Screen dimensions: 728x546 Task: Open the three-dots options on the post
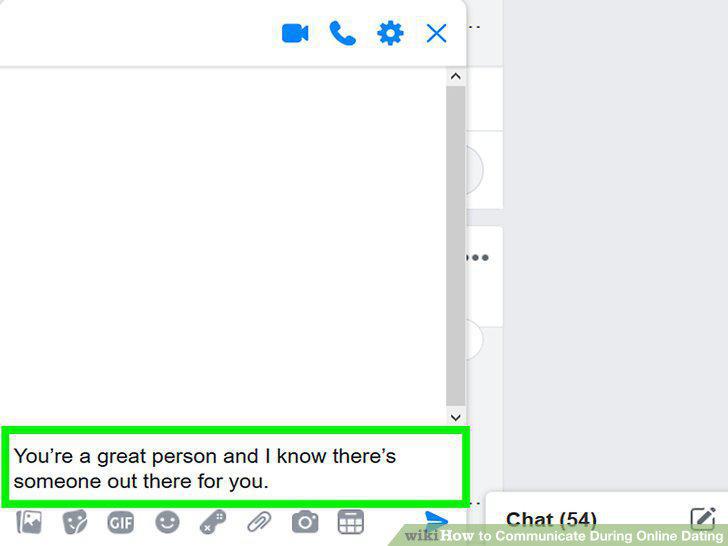point(477,257)
